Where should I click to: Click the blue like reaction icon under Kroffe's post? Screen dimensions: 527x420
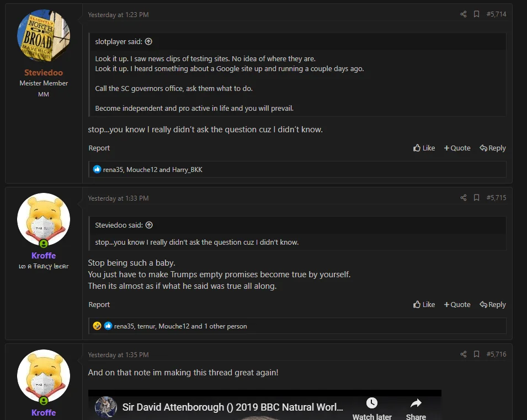[x=108, y=326]
